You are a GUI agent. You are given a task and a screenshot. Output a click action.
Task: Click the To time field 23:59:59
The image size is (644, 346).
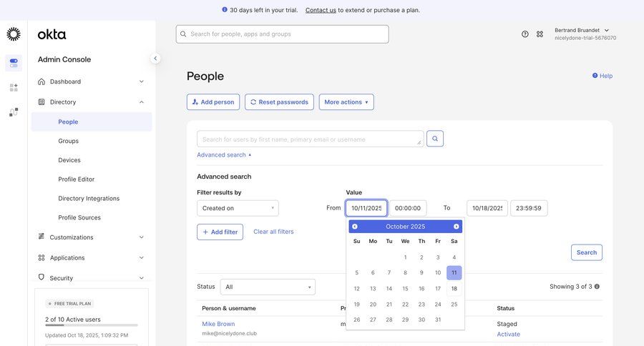tap(529, 208)
